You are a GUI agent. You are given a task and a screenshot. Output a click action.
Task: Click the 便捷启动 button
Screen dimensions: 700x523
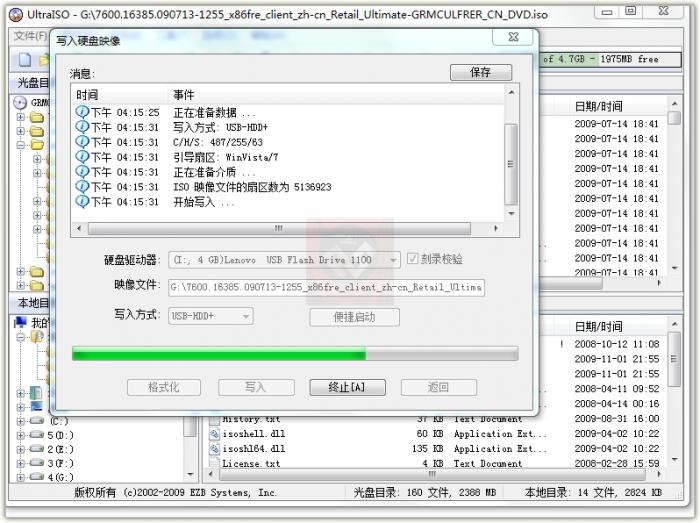pyautogui.click(x=354, y=317)
